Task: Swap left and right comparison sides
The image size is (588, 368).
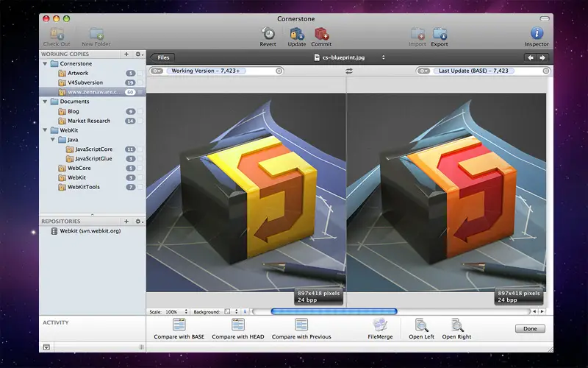Action: click(349, 71)
